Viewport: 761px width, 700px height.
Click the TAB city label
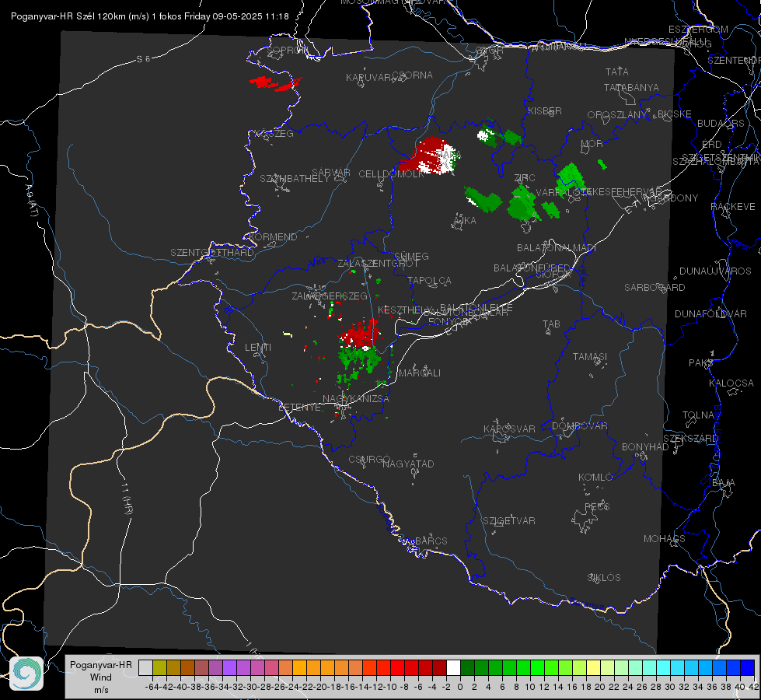point(551,324)
